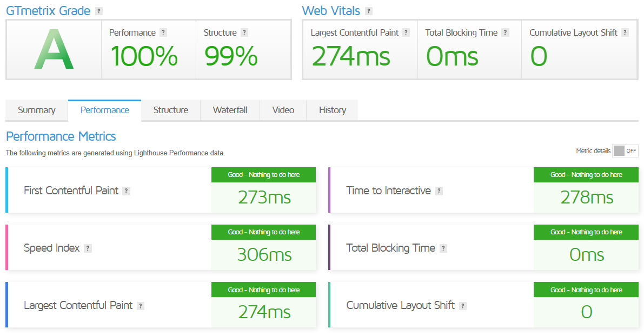Open the Waterfall tab
This screenshot has height=335, width=644.
tap(230, 110)
